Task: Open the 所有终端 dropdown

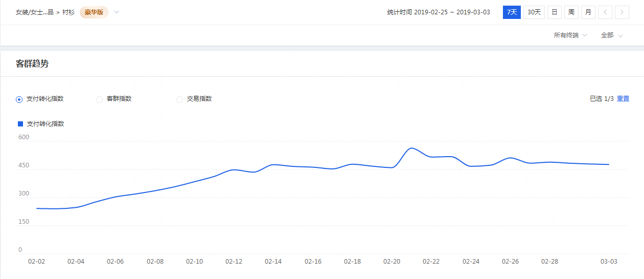Action: click(x=570, y=35)
